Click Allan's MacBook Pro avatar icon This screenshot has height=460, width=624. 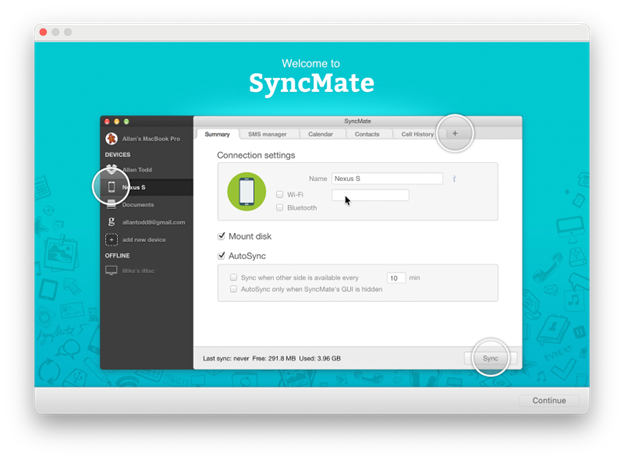tap(111, 138)
